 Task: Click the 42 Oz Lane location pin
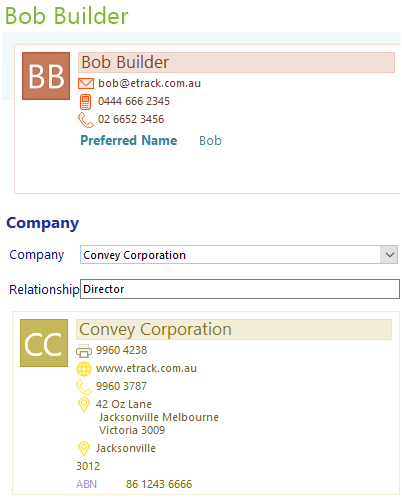coord(84,405)
